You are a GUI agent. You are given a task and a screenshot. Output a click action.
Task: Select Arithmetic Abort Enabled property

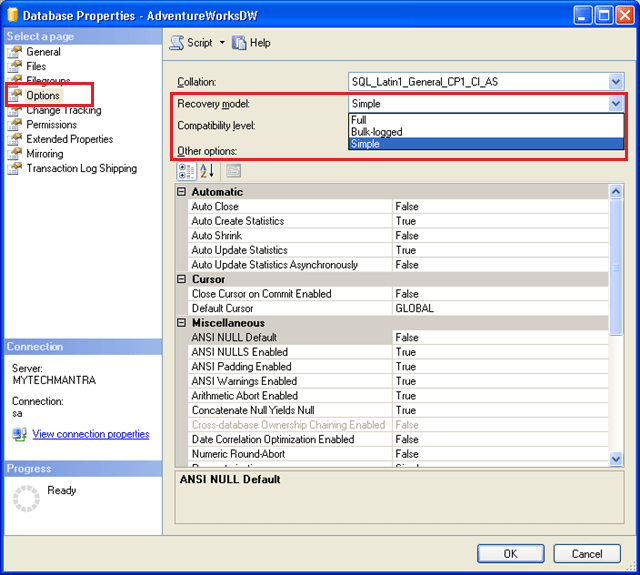pyautogui.click(x=398, y=396)
